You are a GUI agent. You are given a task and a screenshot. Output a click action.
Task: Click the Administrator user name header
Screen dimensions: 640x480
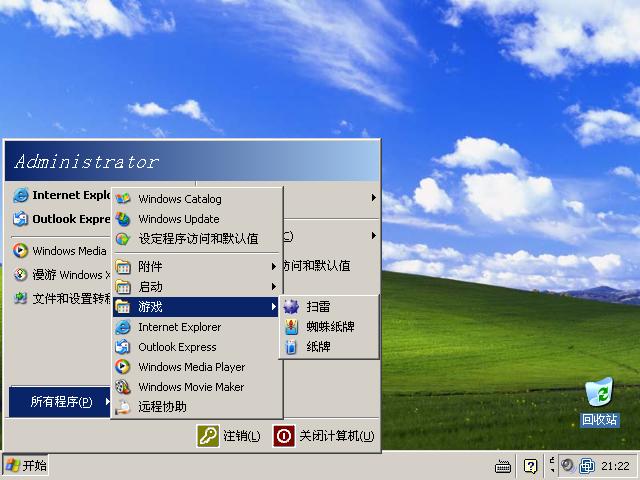click(86, 162)
